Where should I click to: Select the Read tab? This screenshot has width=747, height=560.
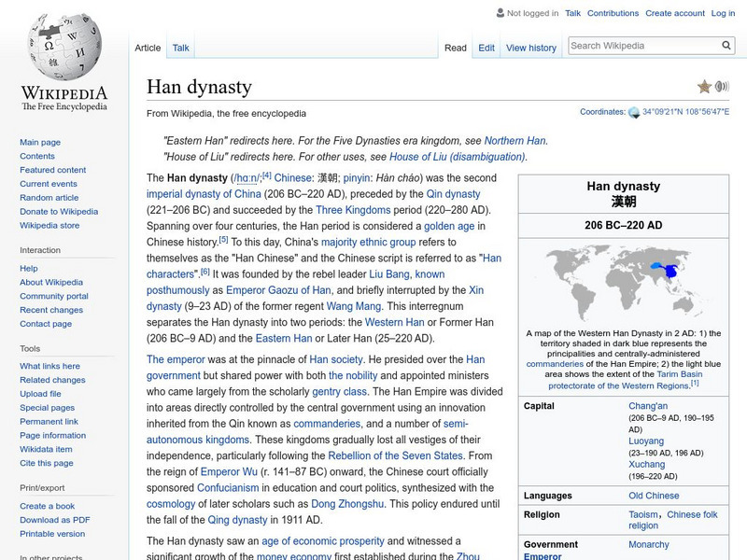(456, 48)
